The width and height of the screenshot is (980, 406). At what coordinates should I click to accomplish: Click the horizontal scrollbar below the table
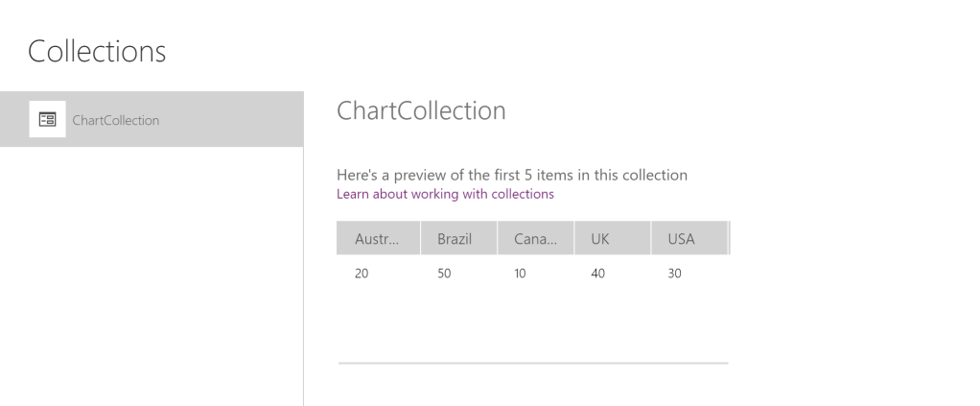click(x=533, y=364)
